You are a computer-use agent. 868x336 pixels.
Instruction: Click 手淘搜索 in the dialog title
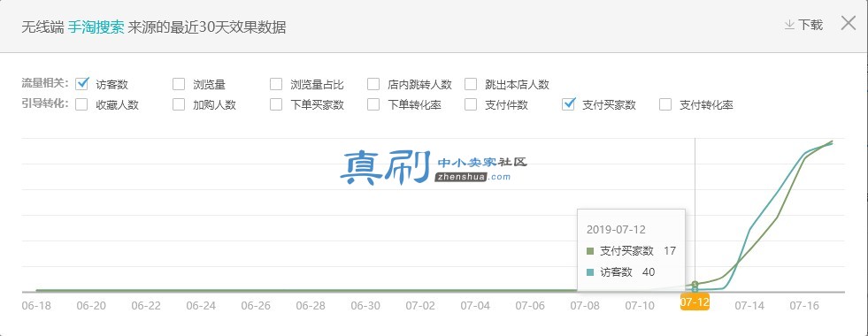click(96, 27)
